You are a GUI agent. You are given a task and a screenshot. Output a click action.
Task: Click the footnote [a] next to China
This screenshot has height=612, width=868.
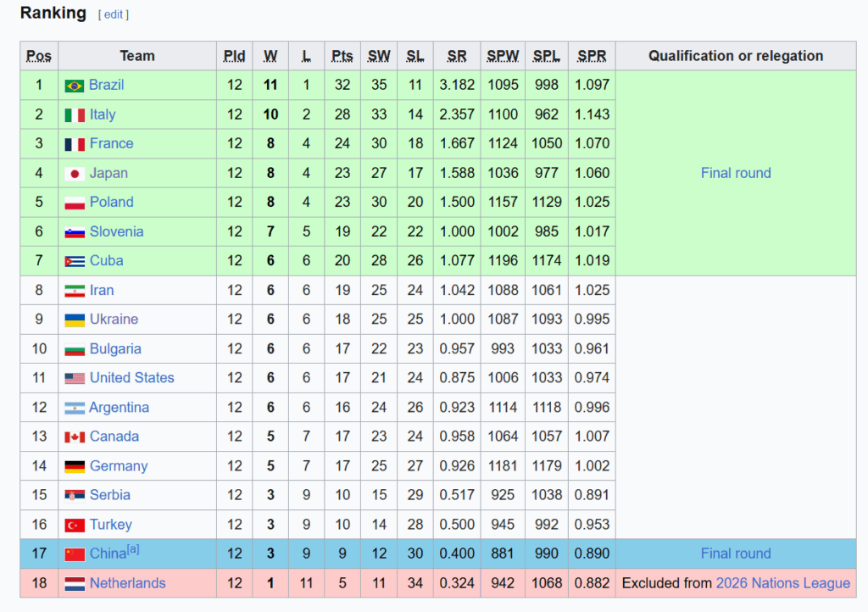tap(133, 549)
